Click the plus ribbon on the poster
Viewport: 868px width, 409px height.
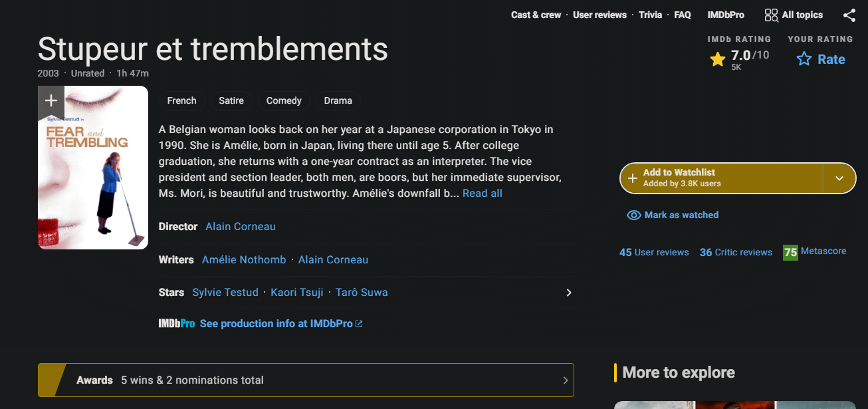pos(51,101)
